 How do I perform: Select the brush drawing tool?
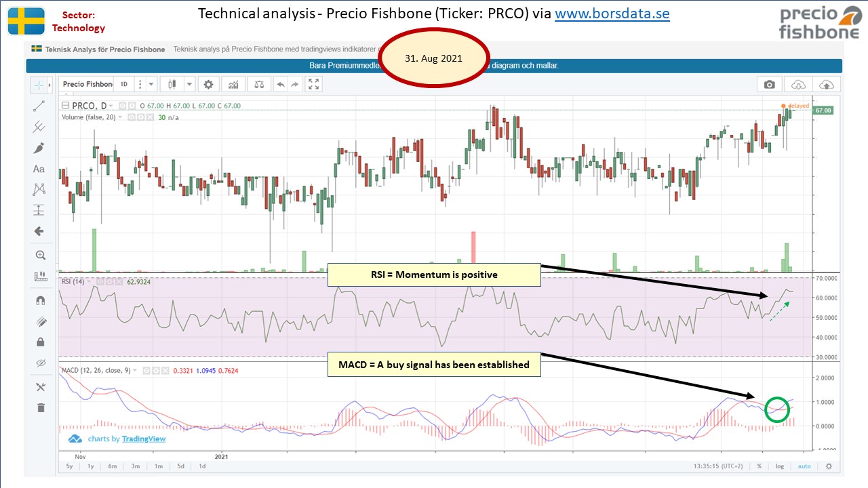click(x=39, y=148)
